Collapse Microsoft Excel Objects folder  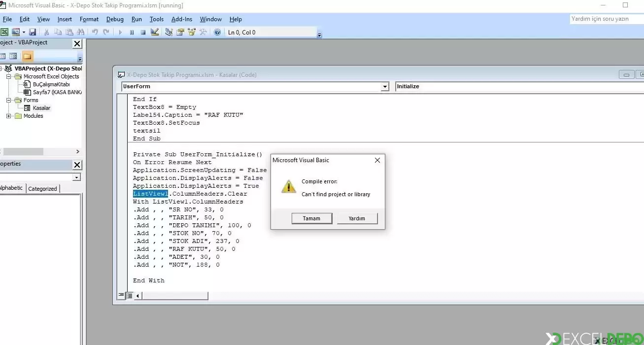(8, 76)
